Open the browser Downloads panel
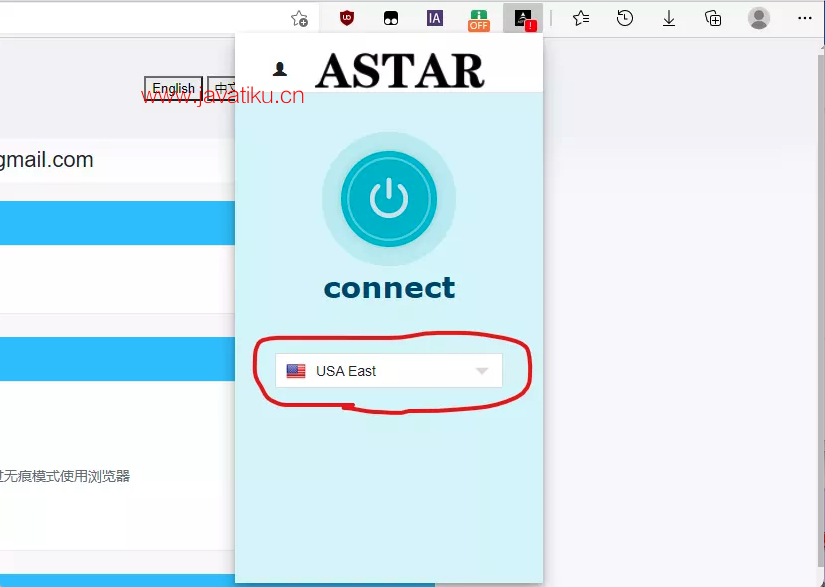Viewport: 825px width, 587px height. [669, 18]
